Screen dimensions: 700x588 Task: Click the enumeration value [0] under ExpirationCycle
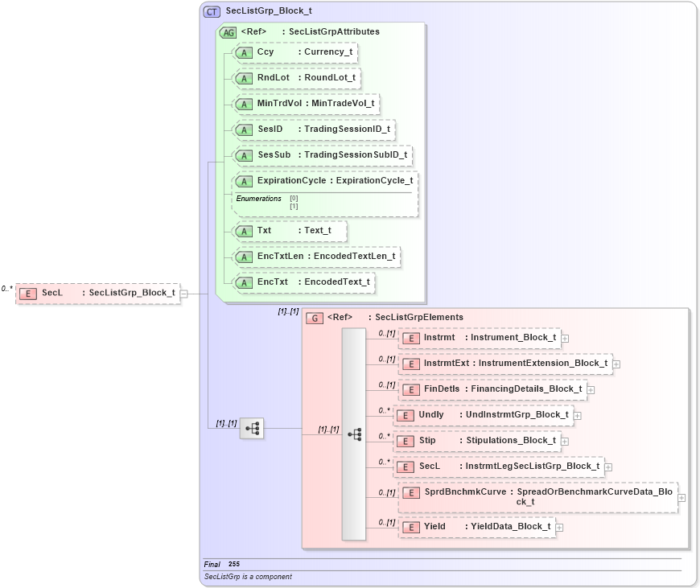pos(294,197)
